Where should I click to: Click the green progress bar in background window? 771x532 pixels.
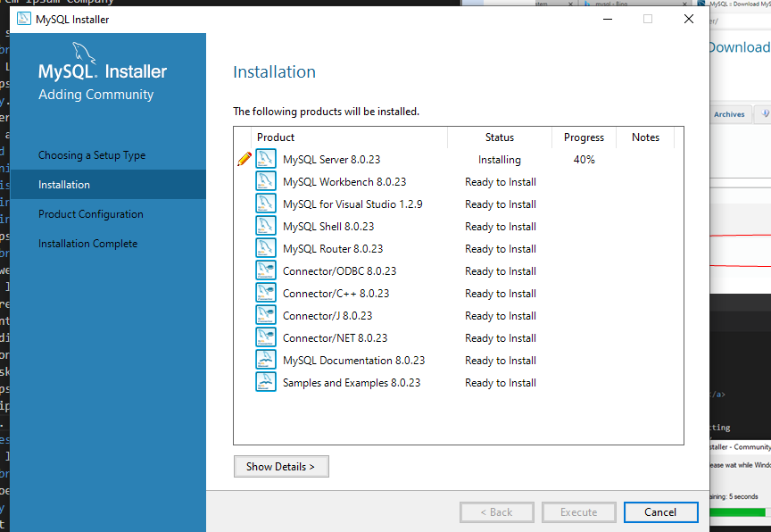click(x=737, y=512)
